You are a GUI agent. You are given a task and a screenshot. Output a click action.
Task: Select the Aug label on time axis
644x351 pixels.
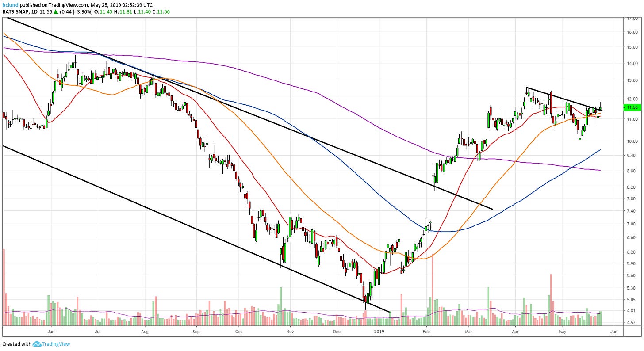point(145,331)
